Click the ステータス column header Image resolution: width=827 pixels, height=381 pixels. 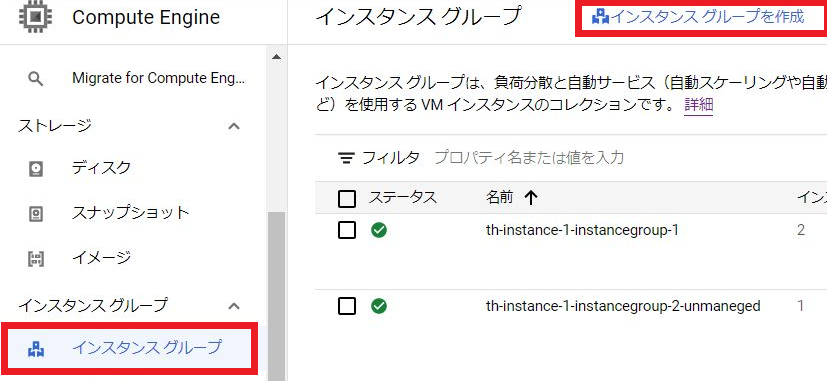tap(403, 197)
